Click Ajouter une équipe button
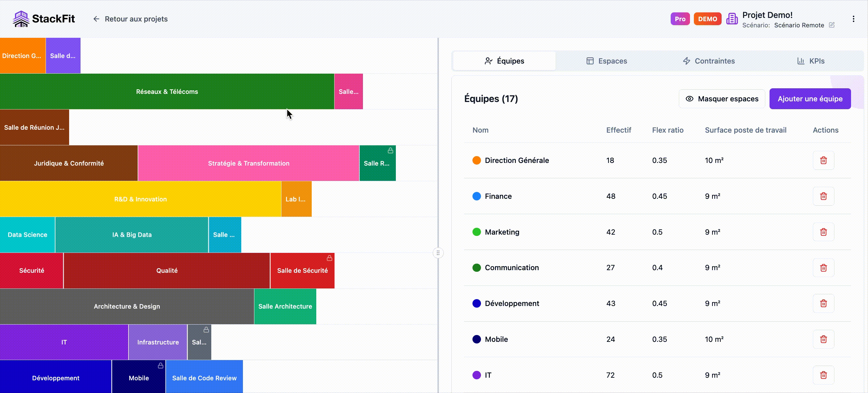 [810, 99]
